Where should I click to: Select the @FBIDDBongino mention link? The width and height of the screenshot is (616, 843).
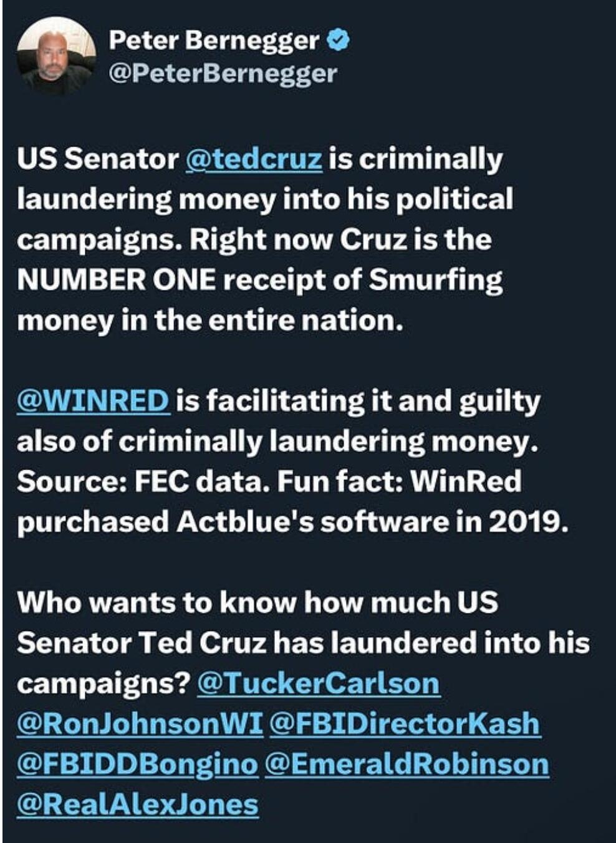coord(137,765)
